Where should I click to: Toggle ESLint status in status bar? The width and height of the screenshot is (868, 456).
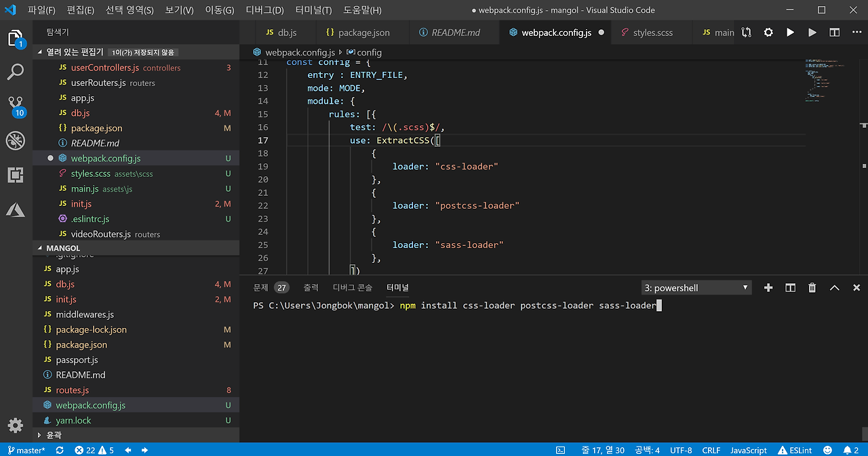(x=795, y=451)
